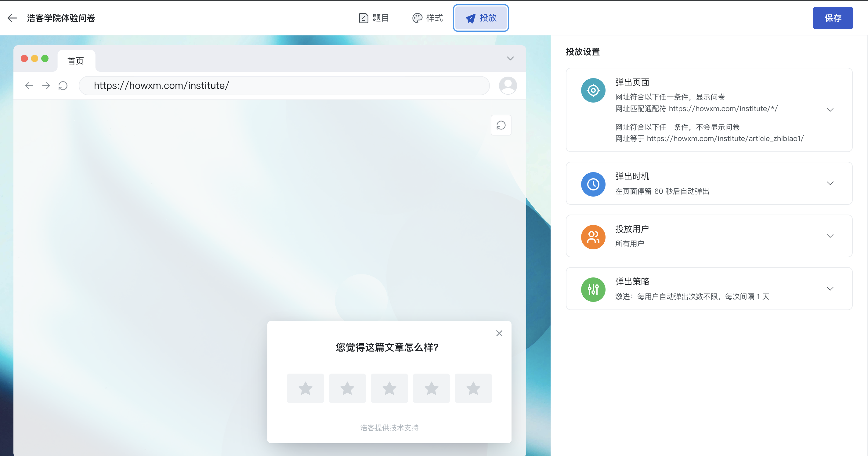Click the preview browser forward arrow

[46, 85]
